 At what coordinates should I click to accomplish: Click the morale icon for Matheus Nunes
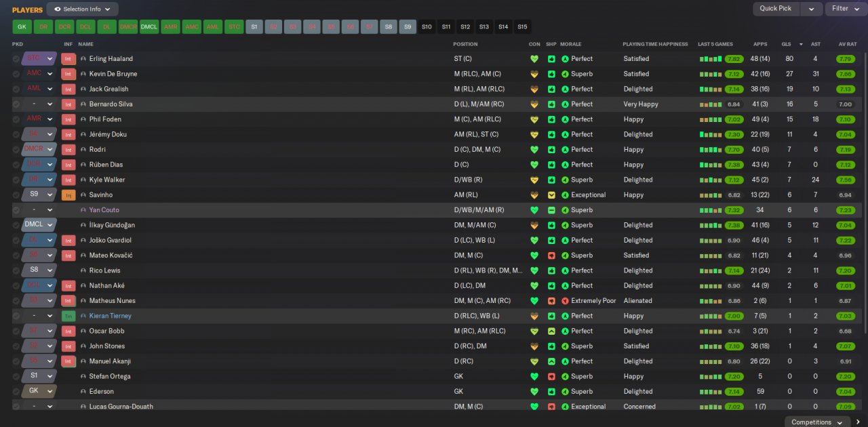[x=565, y=301]
